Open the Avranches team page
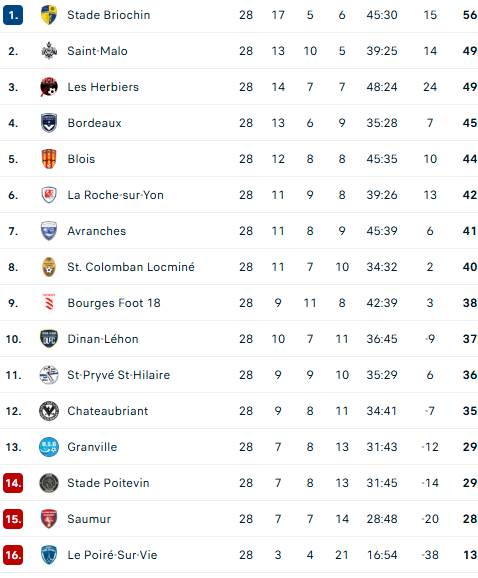478x578 pixels. click(97, 231)
